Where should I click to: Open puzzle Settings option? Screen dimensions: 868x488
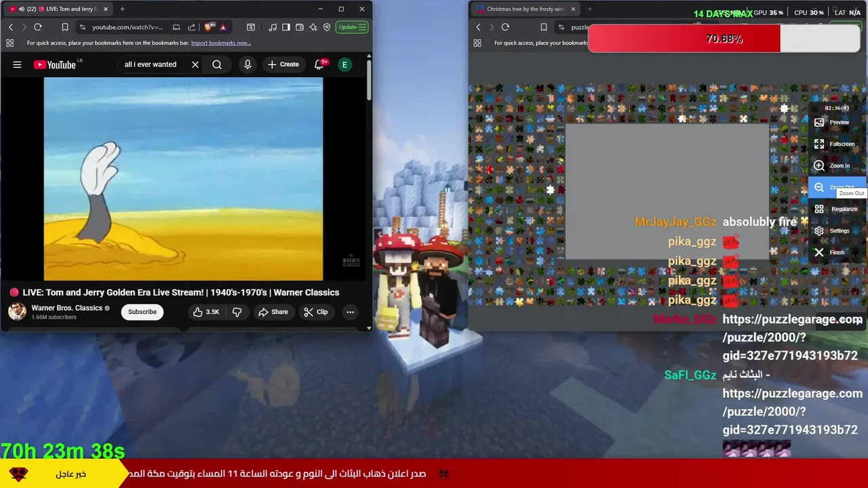click(837, 230)
